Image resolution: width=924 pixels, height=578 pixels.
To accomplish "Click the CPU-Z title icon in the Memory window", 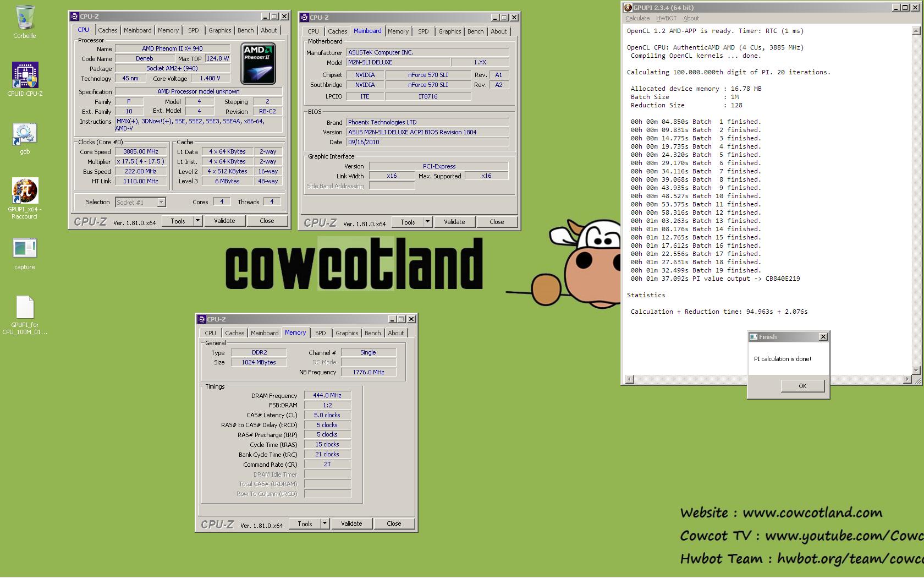I will click(202, 319).
